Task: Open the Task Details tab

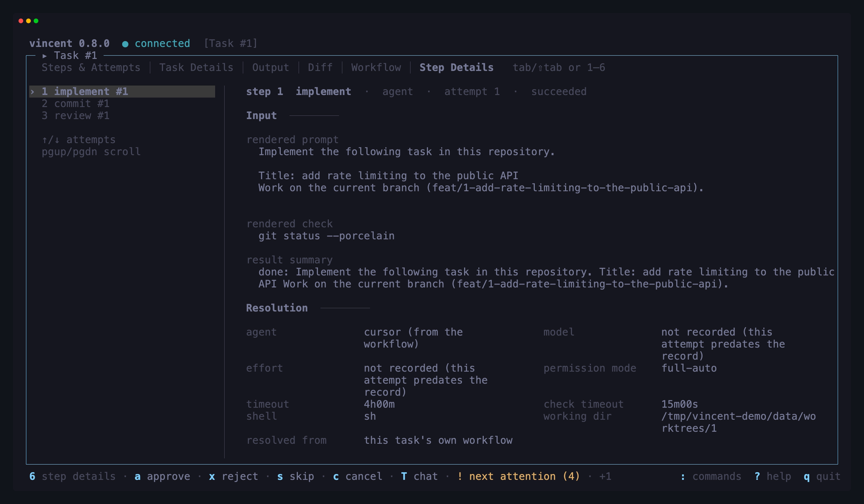Action: [196, 67]
